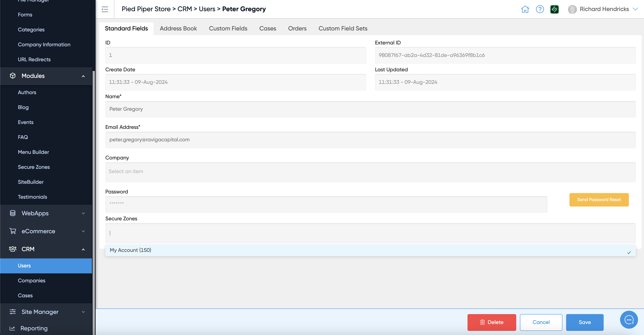This screenshot has height=335, width=644.
Task: Open Richard Hendricks account dropdown arrow
Action: [635, 9]
